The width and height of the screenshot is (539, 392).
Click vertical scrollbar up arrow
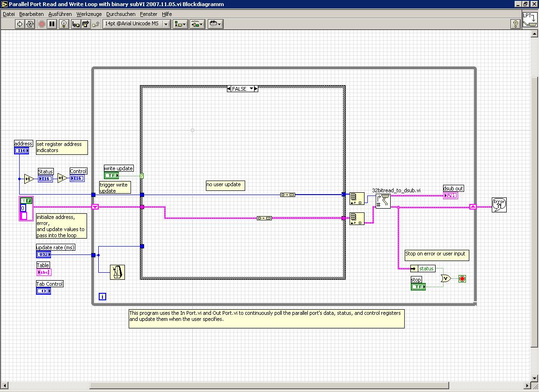534,34
